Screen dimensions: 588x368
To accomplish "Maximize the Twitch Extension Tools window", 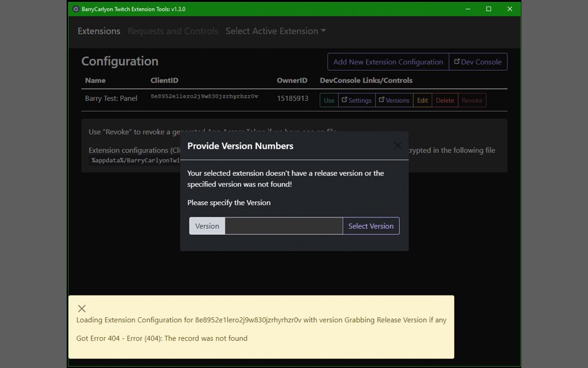I will click(x=488, y=9).
